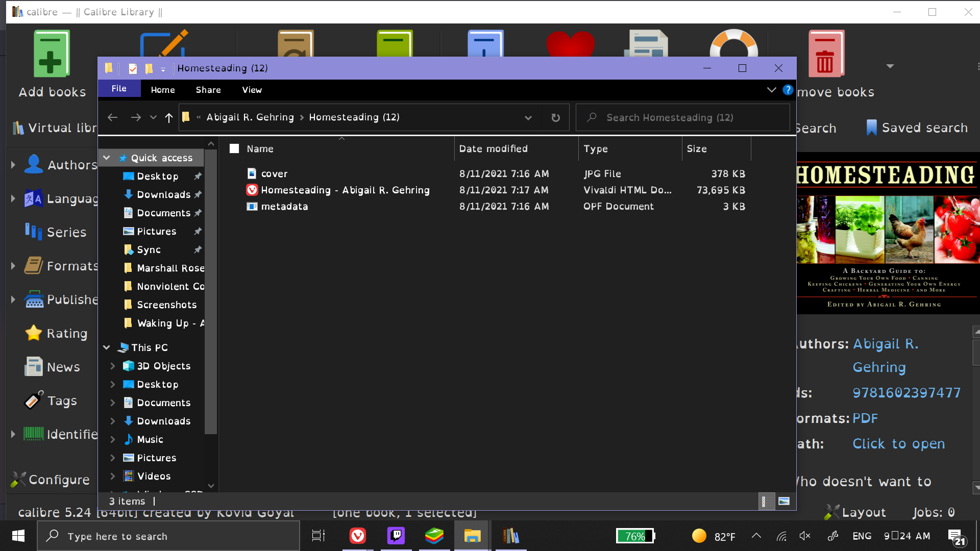This screenshot has height=551, width=980.
Task: Collapse the Quick access tree node
Action: (x=107, y=158)
